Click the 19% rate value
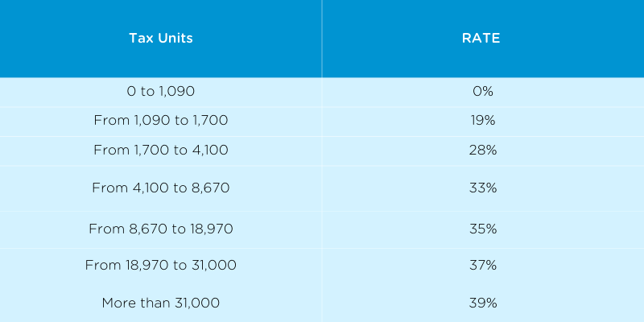Image resolution: width=644 pixels, height=322 pixels. 483,121
